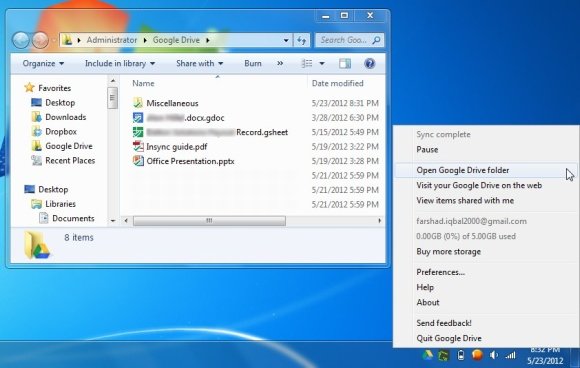580x368 pixels.
Task: Click the Show desktop strip at the end of the taskbar
Action: point(575,357)
